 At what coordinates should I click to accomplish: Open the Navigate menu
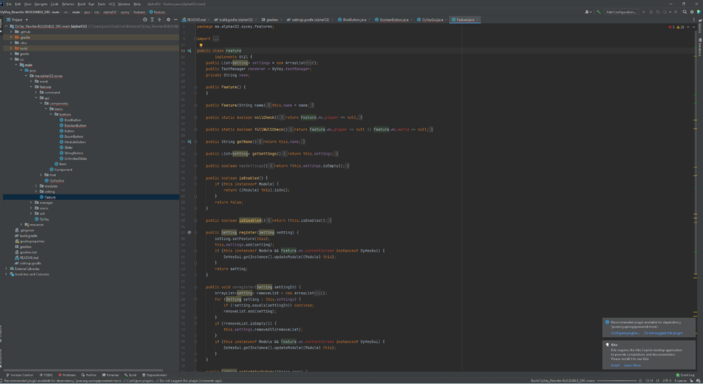(41, 4)
